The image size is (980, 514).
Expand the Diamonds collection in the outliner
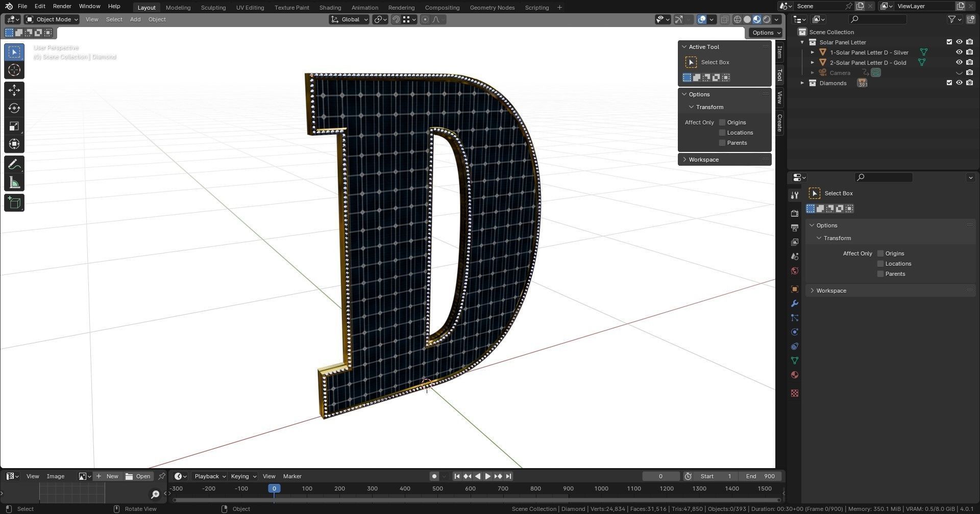[802, 83]
